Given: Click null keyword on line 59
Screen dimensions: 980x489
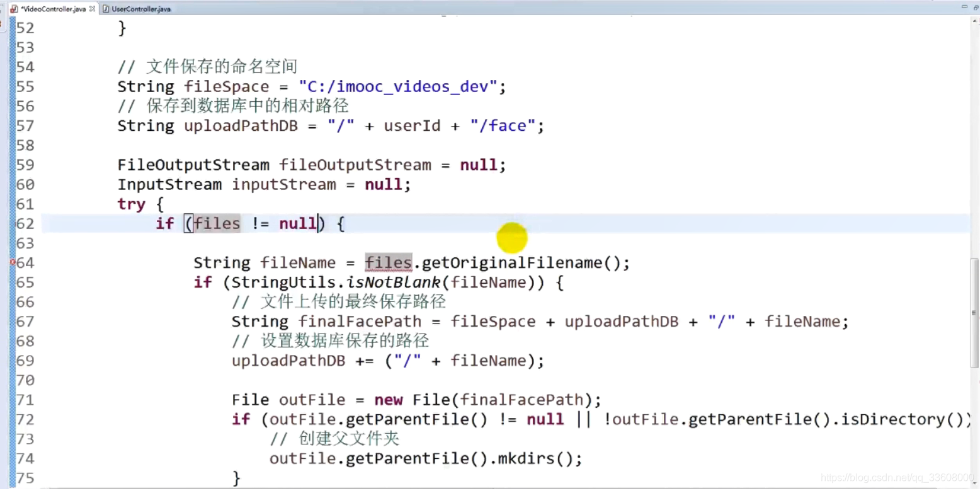Looking at the screenshot, I should pos(478,165).
